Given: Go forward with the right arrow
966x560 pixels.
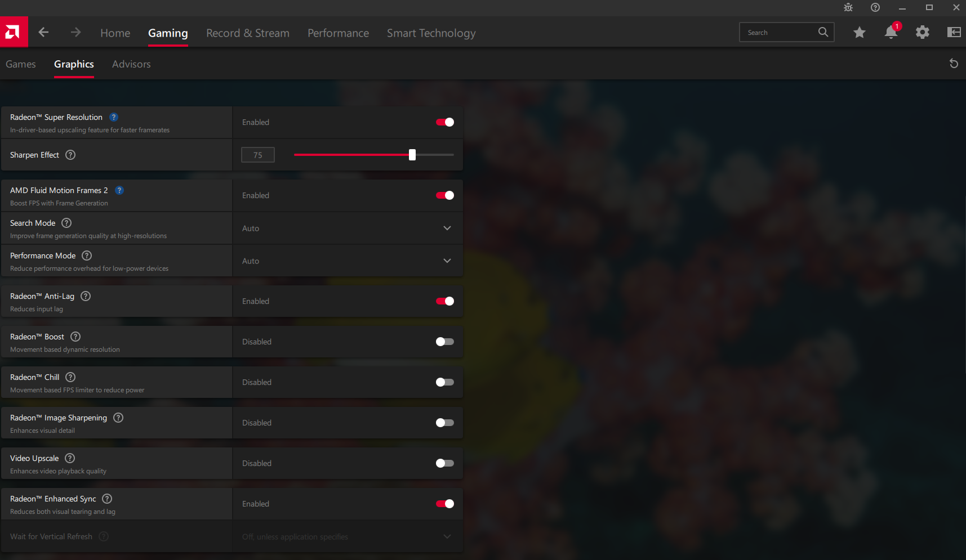Looking at the screenshot, I should (75, 32).
